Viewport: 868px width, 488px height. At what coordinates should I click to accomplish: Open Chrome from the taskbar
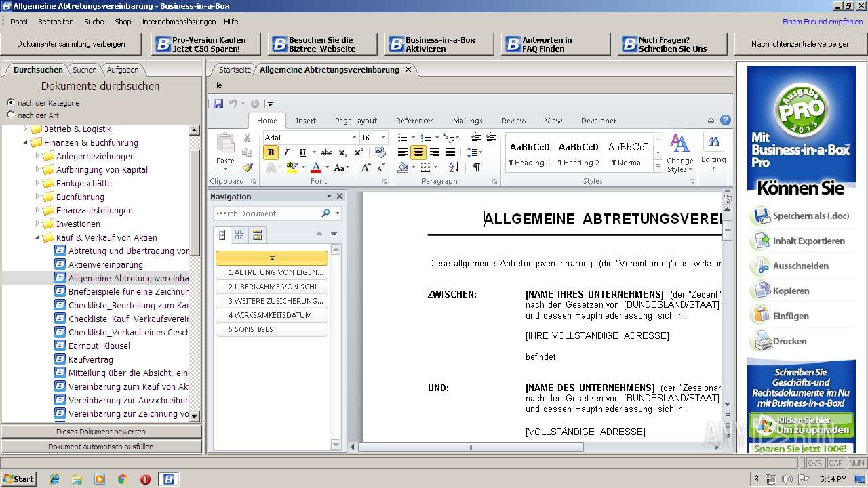tap(123, 479)
